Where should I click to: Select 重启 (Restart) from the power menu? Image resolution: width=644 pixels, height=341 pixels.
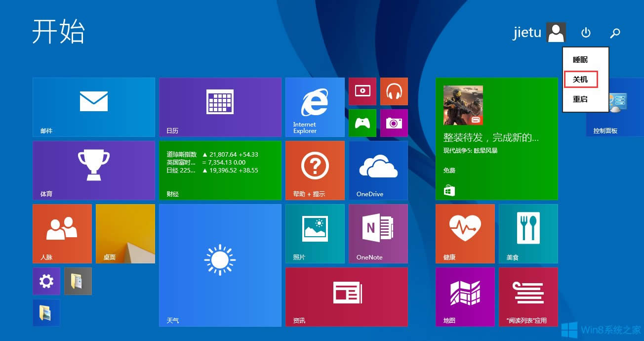point(580,99)
